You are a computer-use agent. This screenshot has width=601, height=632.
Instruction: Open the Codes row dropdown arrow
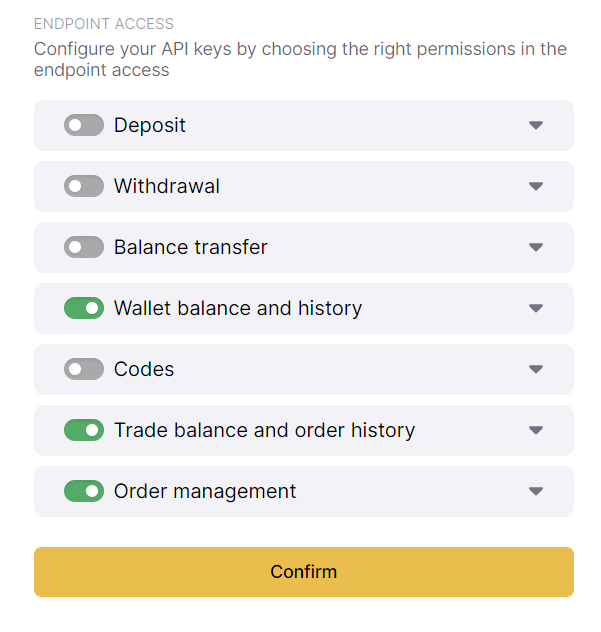pos(536,369)
